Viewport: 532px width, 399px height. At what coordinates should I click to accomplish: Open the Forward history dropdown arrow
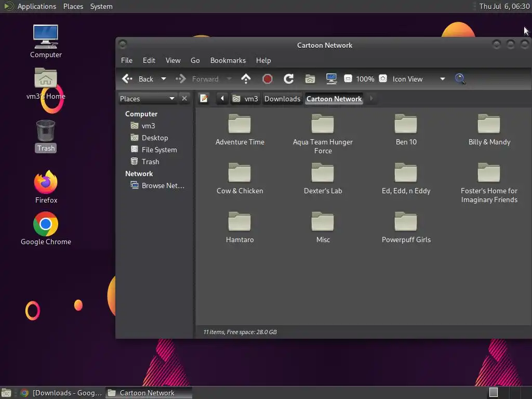[229, 79]
